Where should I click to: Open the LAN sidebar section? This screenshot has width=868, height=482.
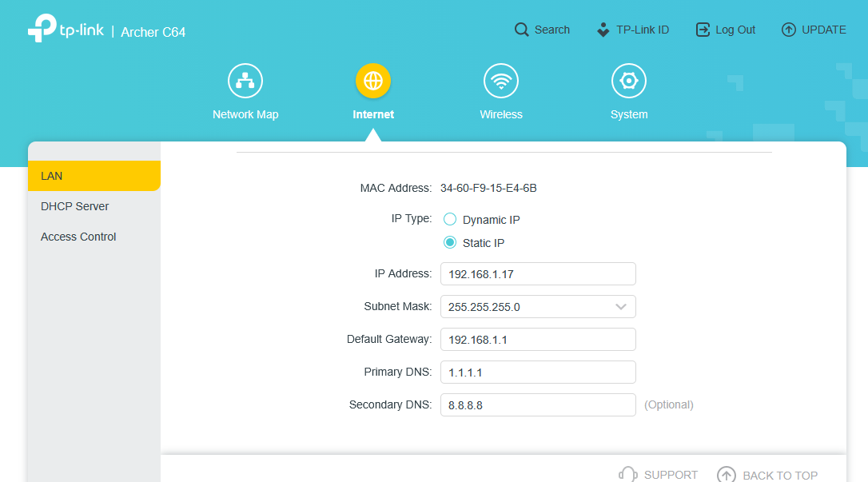(x=94, y=176)
